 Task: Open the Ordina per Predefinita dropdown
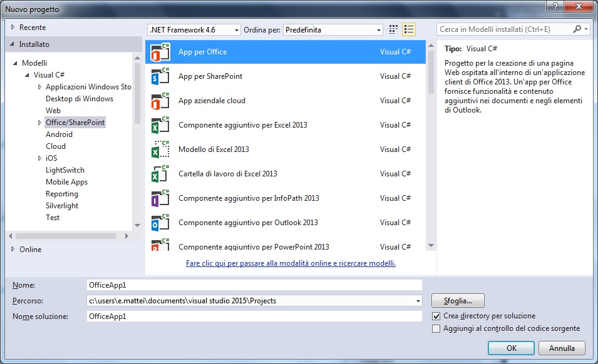(378, 30)
